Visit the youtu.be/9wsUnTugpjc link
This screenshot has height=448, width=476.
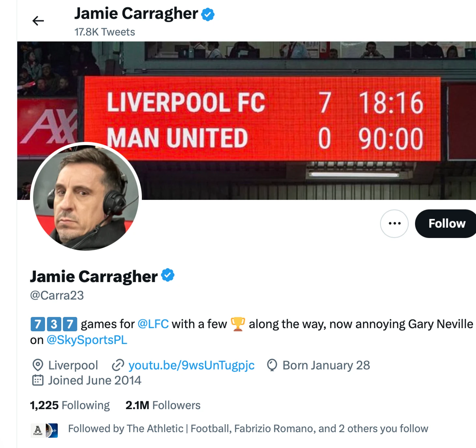(x=191, y=365)
